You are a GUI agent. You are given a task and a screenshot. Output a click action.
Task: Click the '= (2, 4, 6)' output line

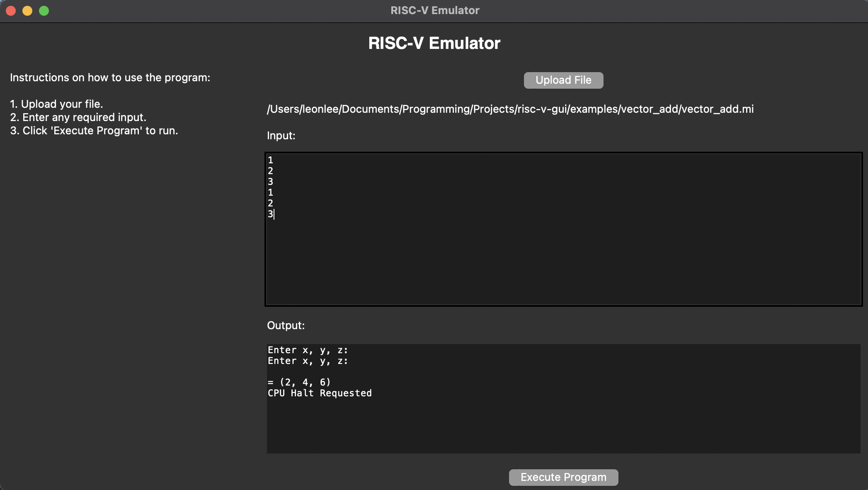click(x=299, y=382)
